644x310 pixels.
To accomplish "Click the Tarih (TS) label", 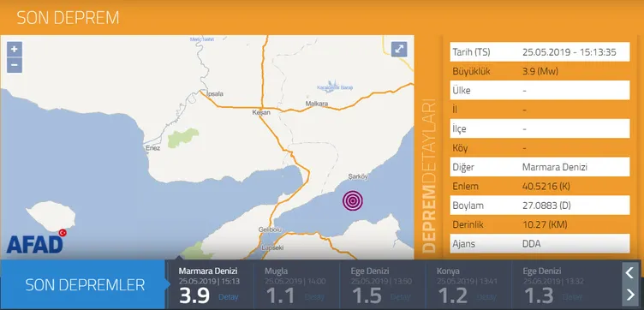I will click(x=471, y=52).
